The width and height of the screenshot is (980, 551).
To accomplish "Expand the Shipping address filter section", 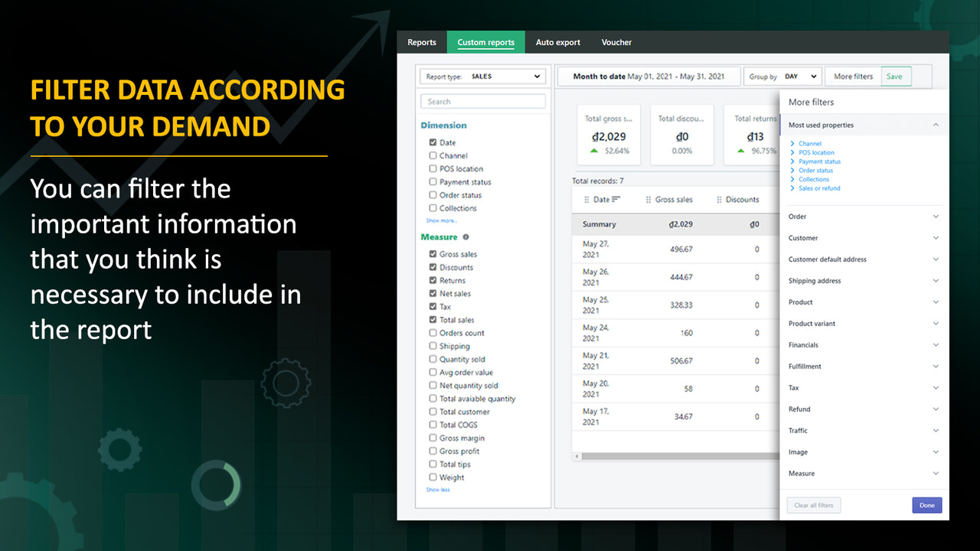I will (864, 281).
